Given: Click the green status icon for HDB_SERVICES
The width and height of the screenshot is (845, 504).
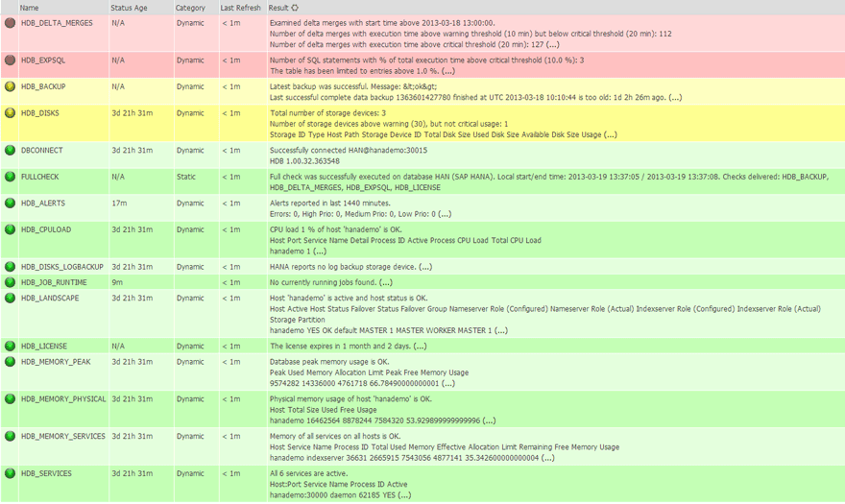Looking at the screenshot, I should [x=11, y=473].
